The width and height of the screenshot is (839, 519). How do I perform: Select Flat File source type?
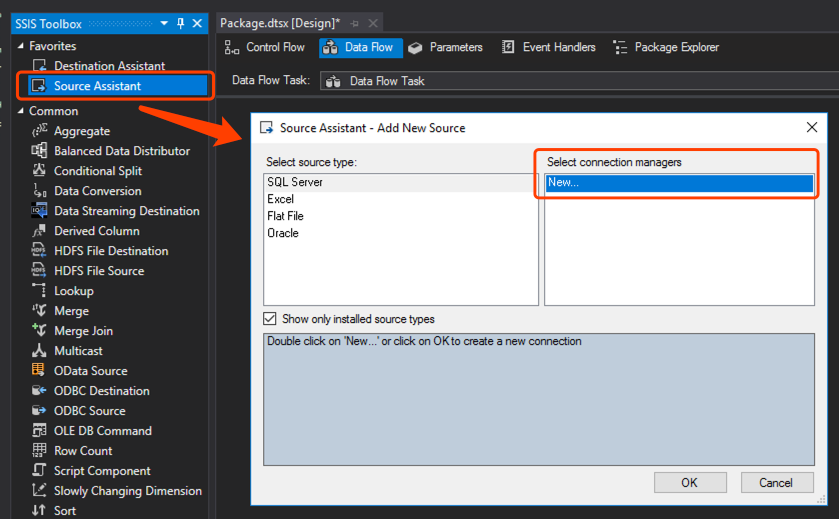401,216
